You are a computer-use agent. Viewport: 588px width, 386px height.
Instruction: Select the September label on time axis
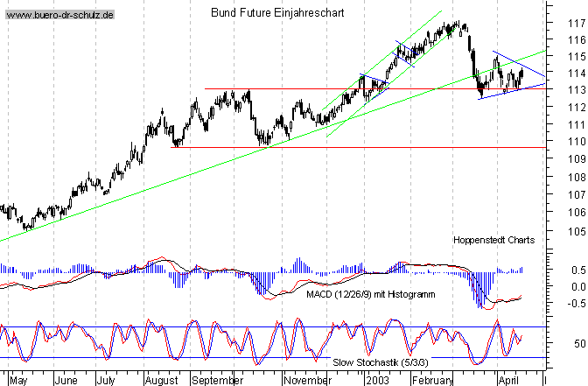218,381
